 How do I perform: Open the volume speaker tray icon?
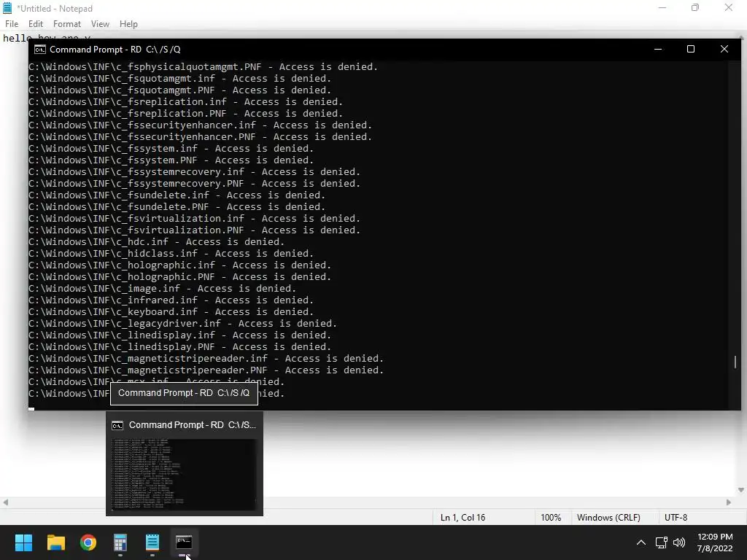(679, 542)
